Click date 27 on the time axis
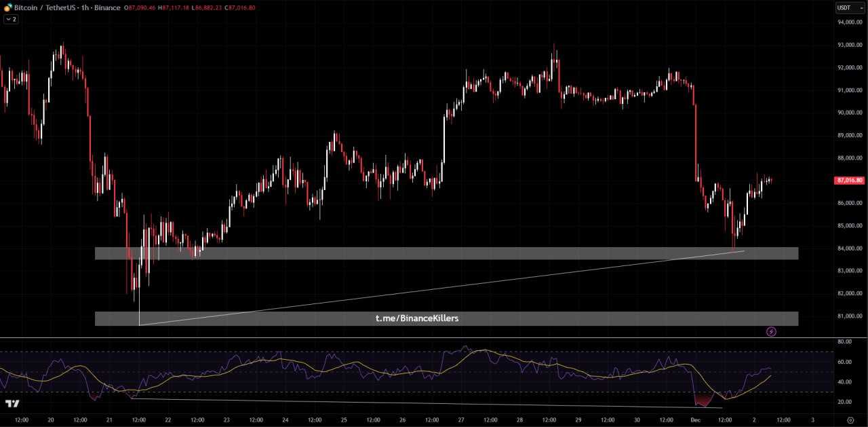Viewport: 868px width, 427px height. tap(461, 420)
